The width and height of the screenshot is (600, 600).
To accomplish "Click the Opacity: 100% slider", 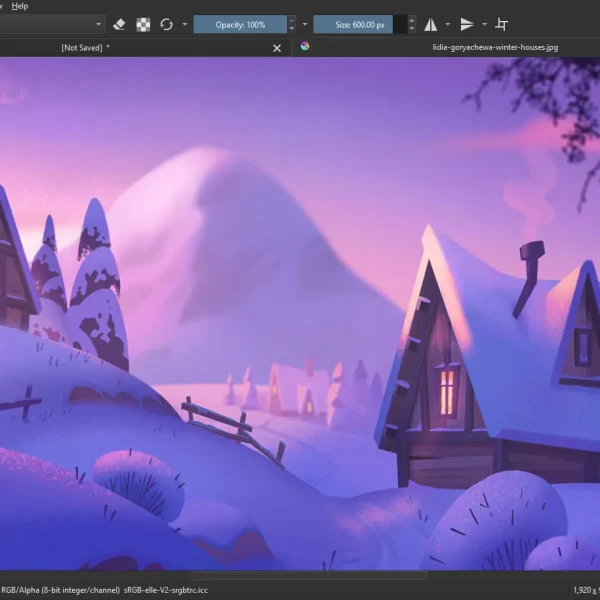I will click(x=239, y=24).
